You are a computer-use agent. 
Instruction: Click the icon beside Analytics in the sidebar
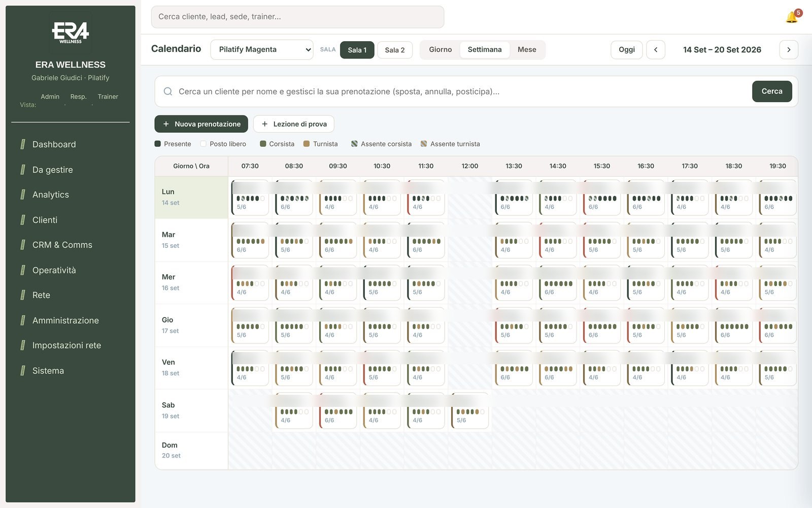pyautogui.click(x=23, y=195)
